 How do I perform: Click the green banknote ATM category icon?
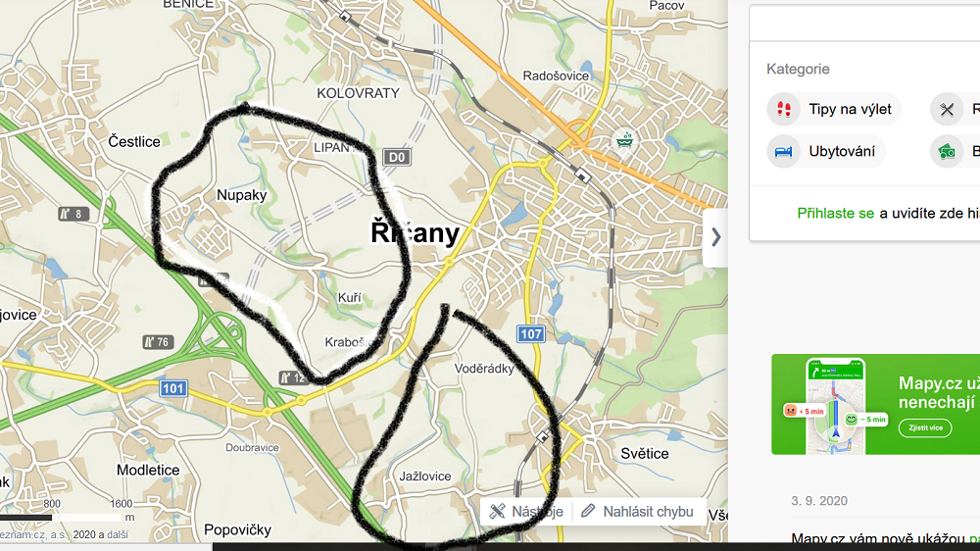[947, 152]
